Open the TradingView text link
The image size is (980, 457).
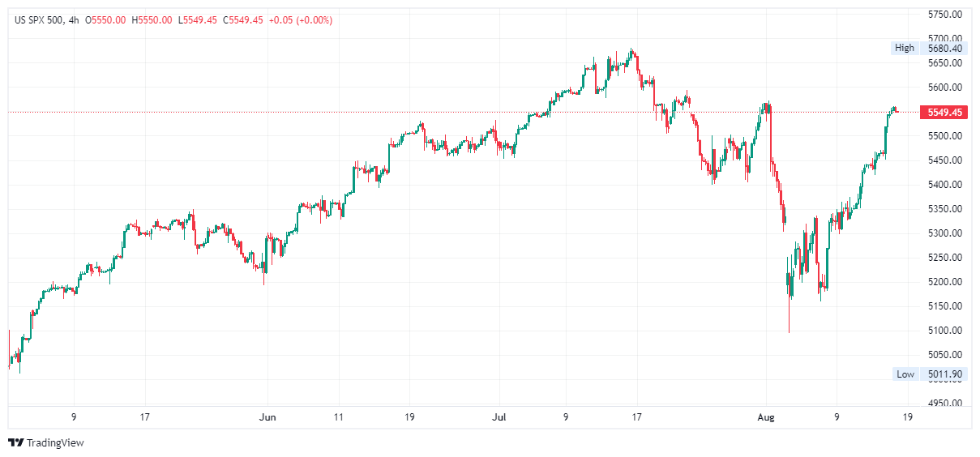(x=55, y=443)
